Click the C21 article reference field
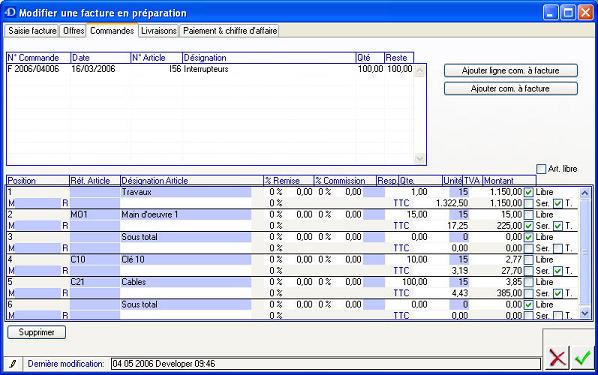 pos(95,282)
